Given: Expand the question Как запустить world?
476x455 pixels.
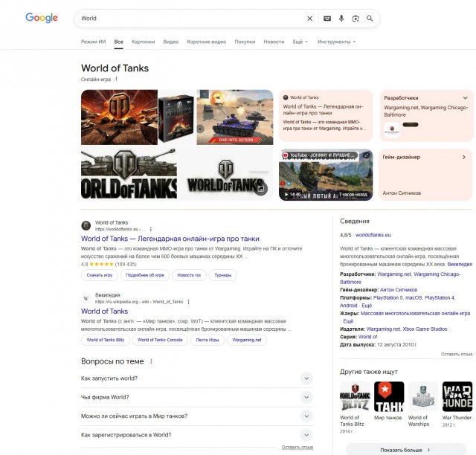Looking at the screenshot, I should coord(196,378).
